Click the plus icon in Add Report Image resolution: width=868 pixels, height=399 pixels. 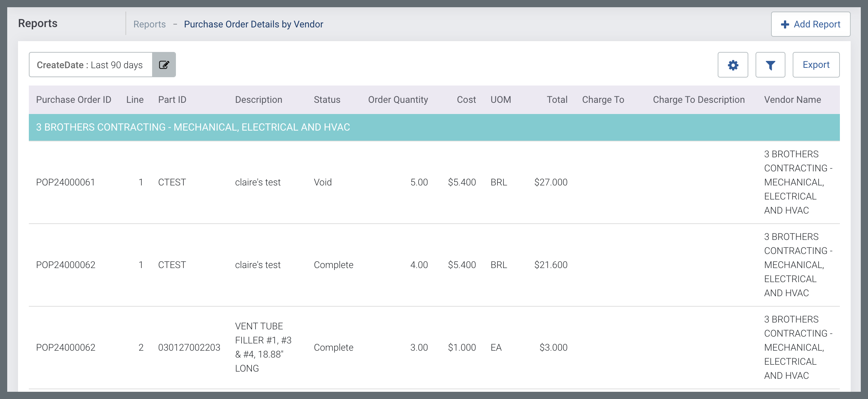click(785, 25)
